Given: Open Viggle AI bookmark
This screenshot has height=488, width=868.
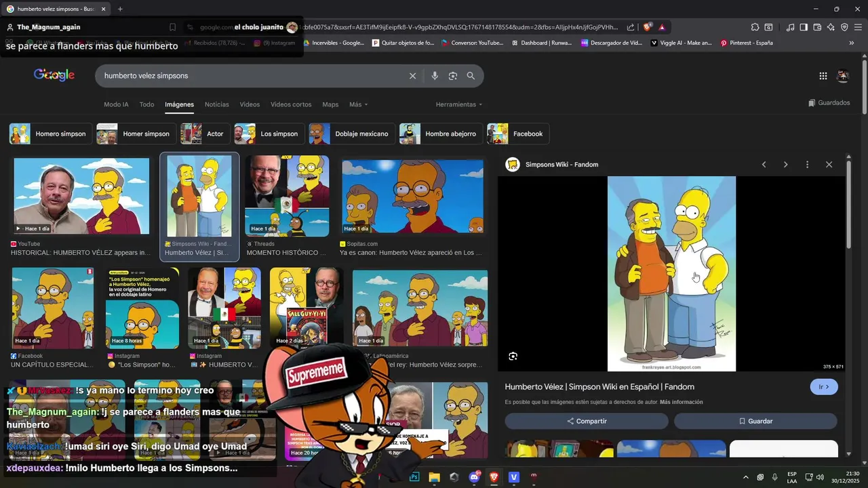Looking at the screenshot, I should [x=681, y=43].
